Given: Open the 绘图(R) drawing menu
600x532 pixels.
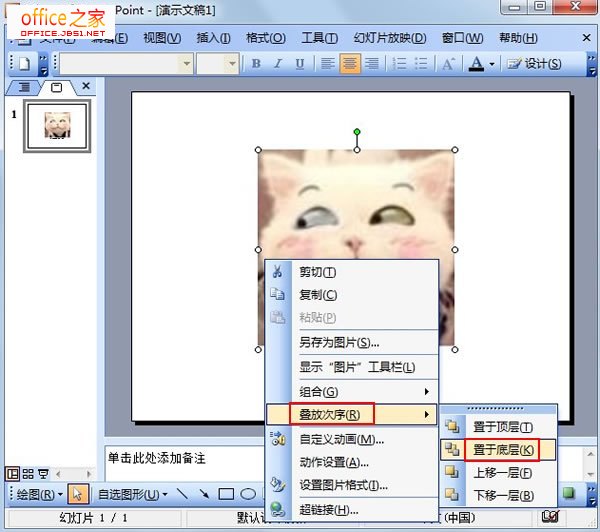Looking at the screenshot, I should point(39,495).
